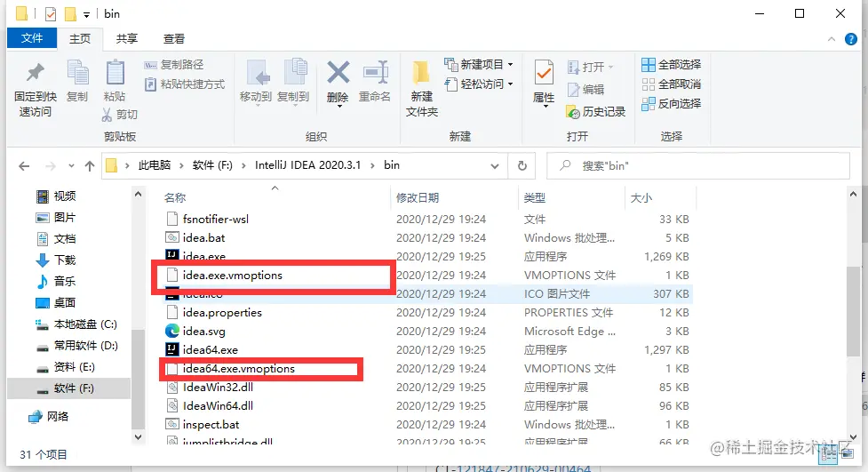Click the blue Help question mark icon
The width and height of the screenshot is (868, 472).
[x=851, y=39]
